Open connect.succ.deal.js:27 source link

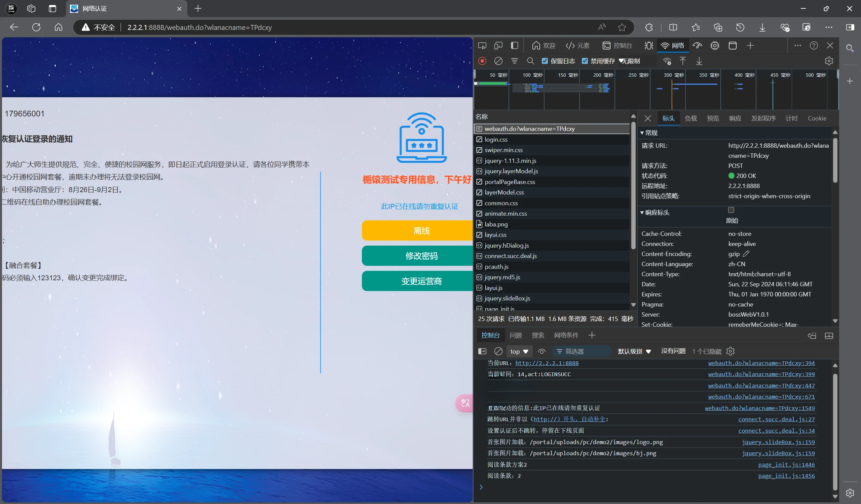click(x=776, y=419)
